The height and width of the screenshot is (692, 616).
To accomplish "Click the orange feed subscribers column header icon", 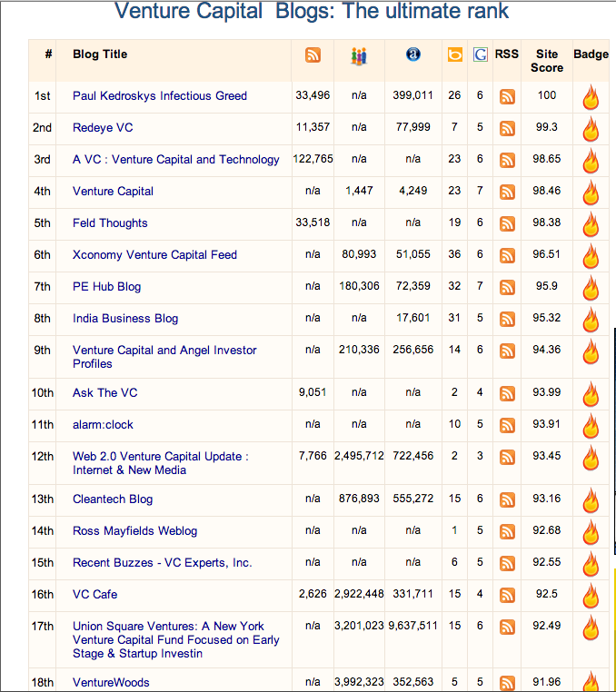I will tap(313, 55).
